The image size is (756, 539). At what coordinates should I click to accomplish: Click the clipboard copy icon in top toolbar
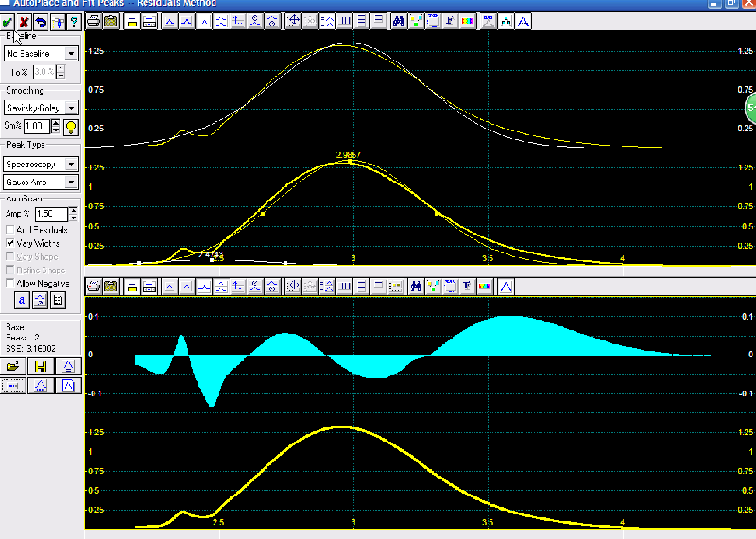111,21
